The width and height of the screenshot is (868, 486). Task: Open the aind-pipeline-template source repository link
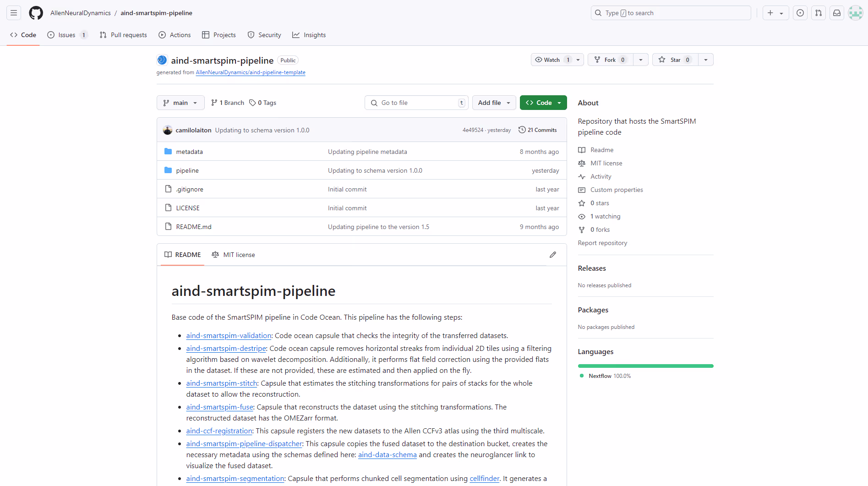(x=251, y=72)
